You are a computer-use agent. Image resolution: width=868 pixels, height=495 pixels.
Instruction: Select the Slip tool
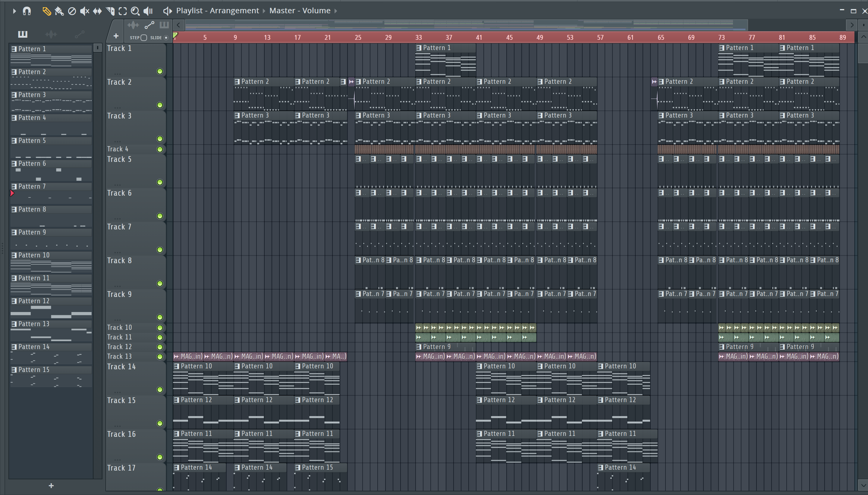(x=97, y=11)
